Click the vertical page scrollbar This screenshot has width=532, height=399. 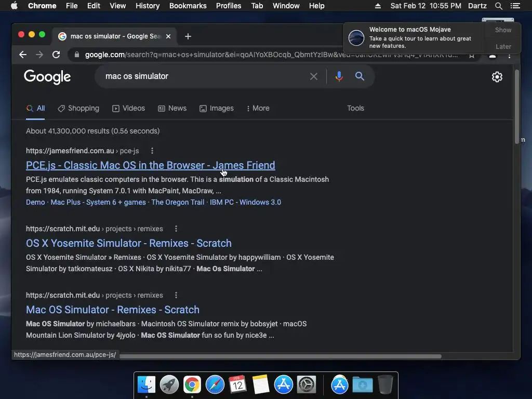coord(517,107)
